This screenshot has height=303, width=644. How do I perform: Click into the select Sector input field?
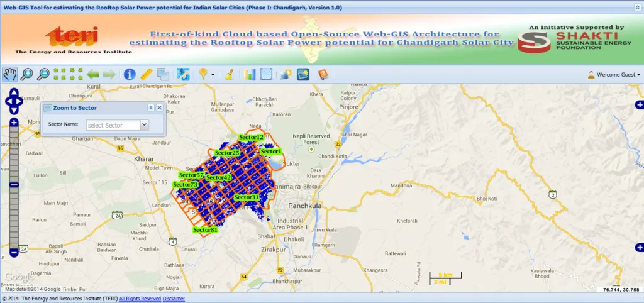113,125
